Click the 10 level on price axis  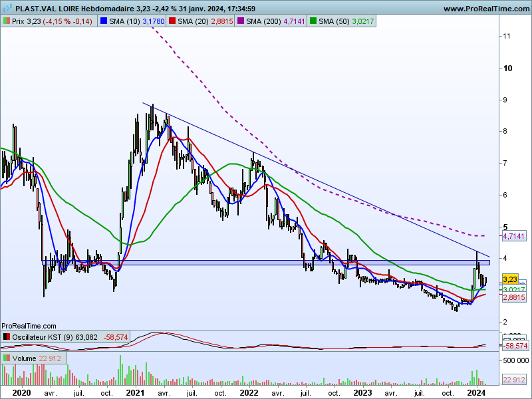click(x=507, y=68)
